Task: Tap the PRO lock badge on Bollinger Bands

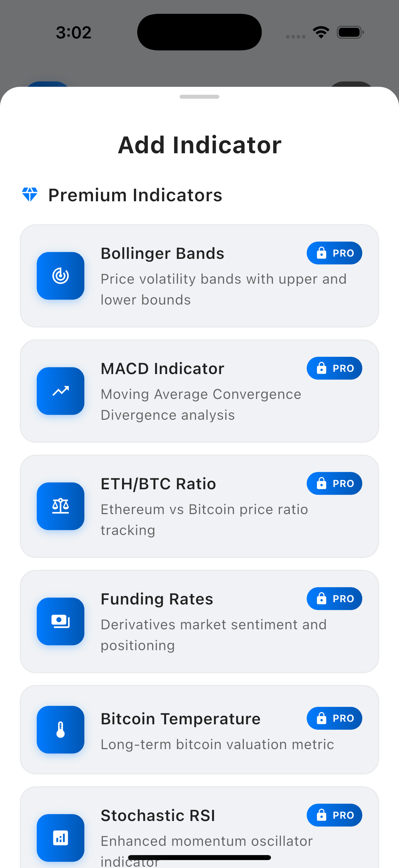Action: pyautogui.click(x=334, y=253)
